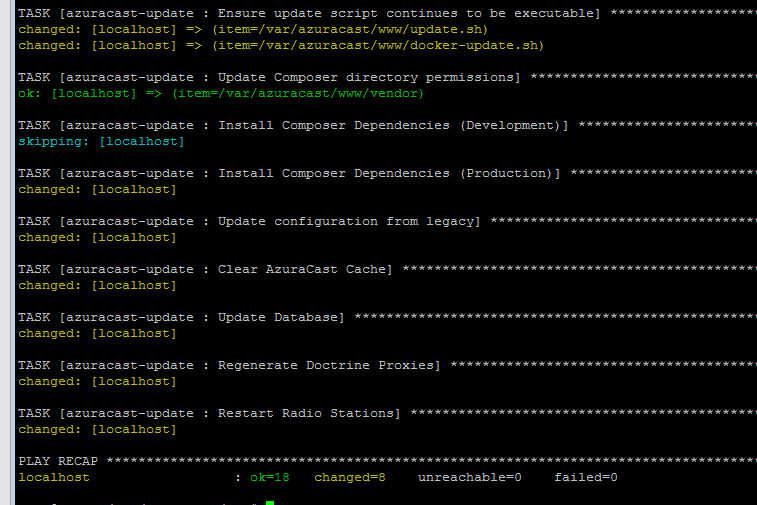Click 'changed: [localhost]' under Update configuration from legacy
757x505 pixels.
(x=98, y=238)
